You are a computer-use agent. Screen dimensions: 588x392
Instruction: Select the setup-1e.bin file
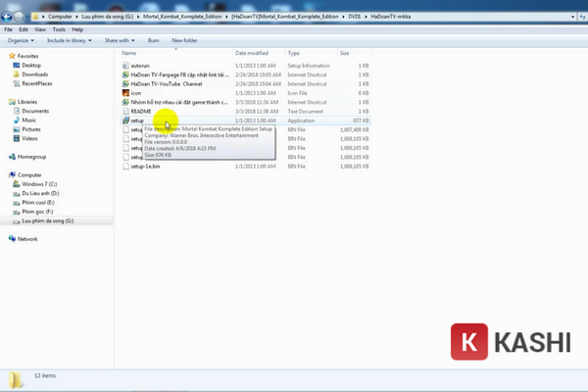[145, 167]
